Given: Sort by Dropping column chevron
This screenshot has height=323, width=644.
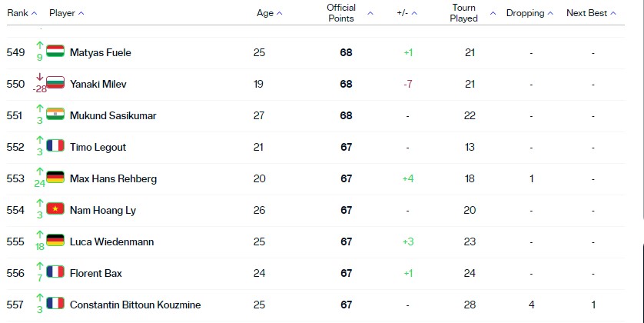Looking at the screenshot, I should [550, 14].
